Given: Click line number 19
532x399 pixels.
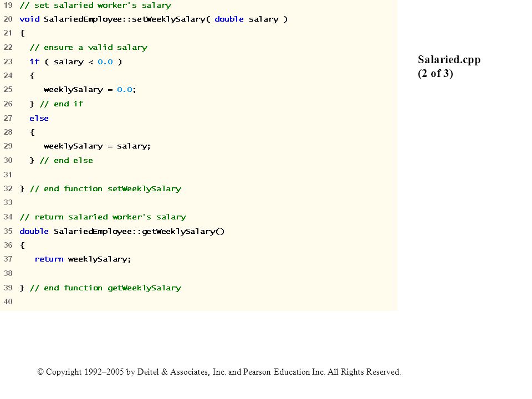Looking at the screenshot, I should pos(8,5).
